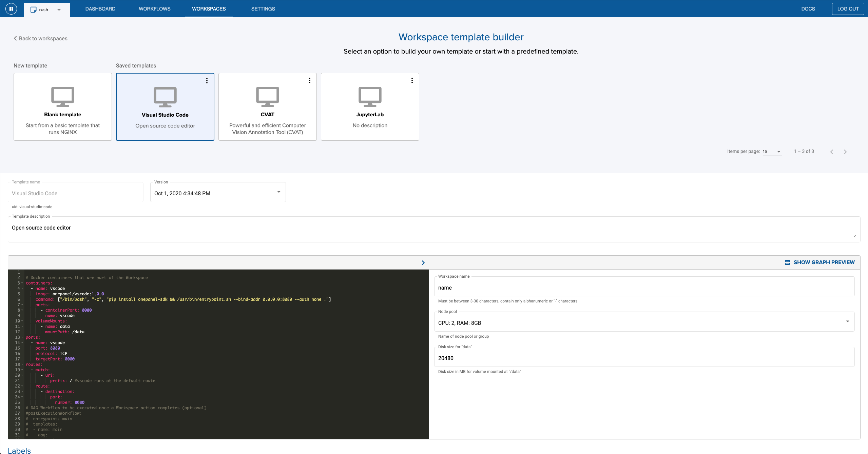Click the graph preview icon
868x454 pixels.
click(787, 262)
